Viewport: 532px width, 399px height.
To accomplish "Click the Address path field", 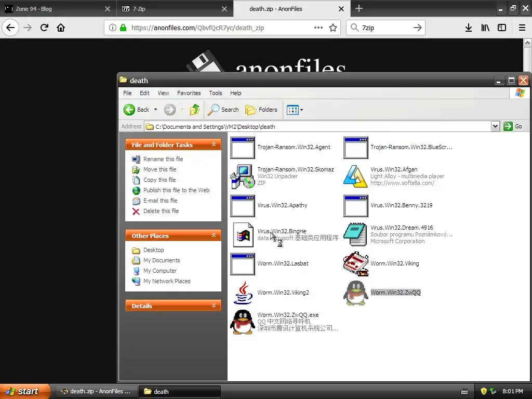I will (317, 127).
